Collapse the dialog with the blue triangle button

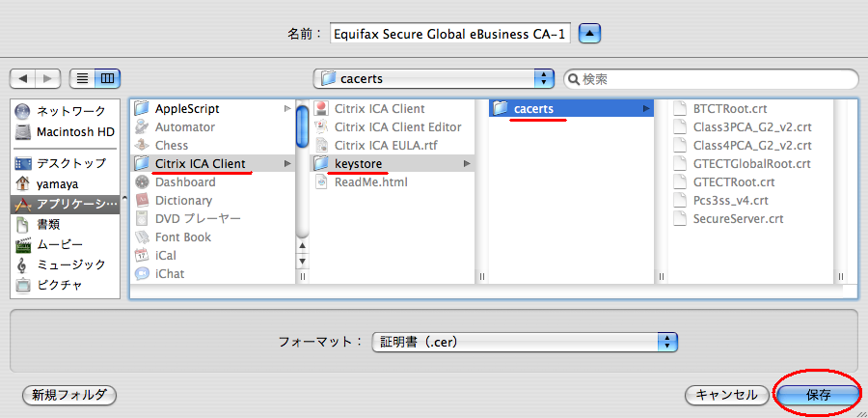(x=589, y=34)
